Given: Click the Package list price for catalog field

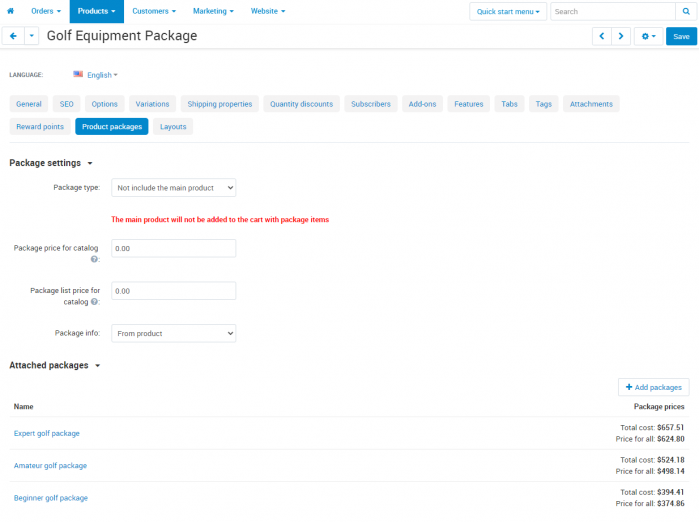Looking at the screenshot, I should pyautogui.click(x=174, y=291).
